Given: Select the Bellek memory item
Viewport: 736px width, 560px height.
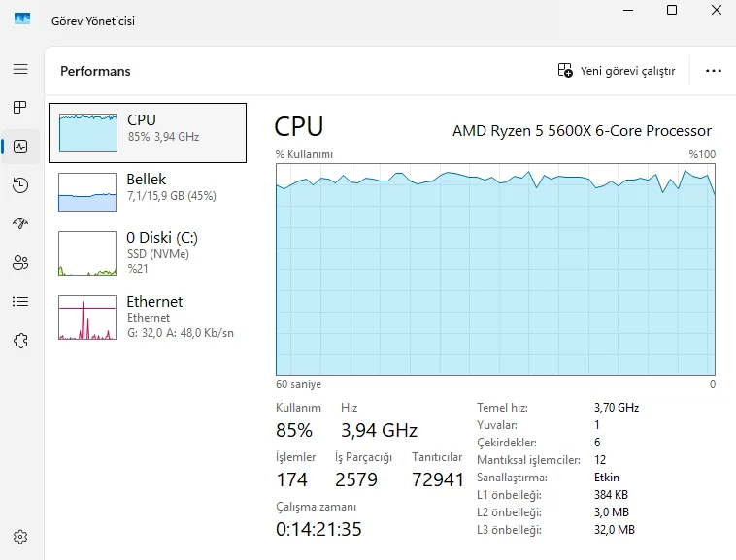Looking at the screenshot, I should pos(148,192).
